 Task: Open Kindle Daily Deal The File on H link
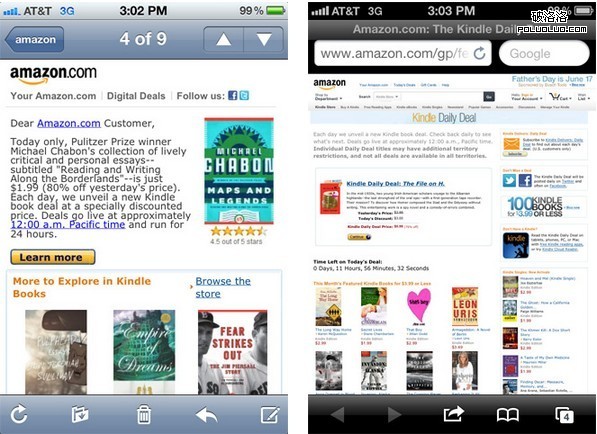click(x=395, y=184)
